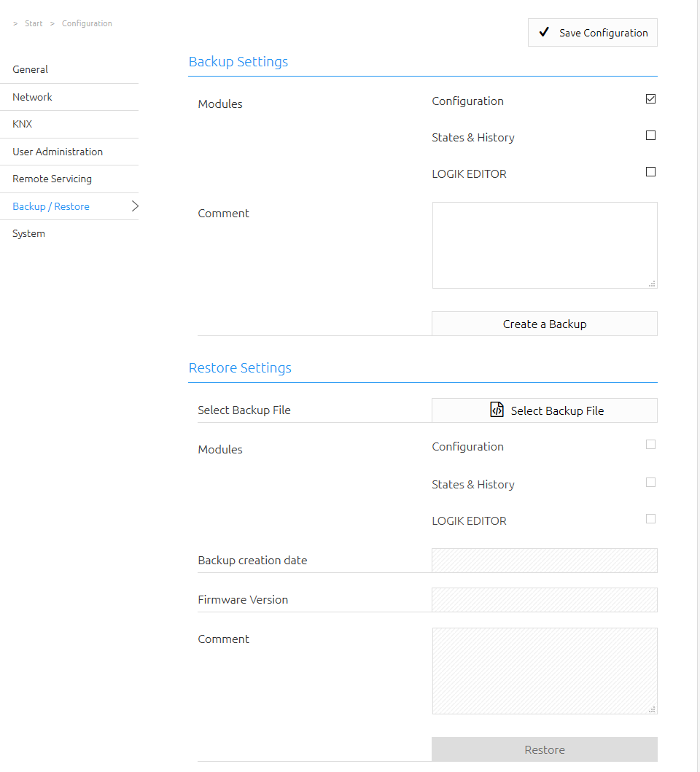
Task: Click the file icon on Select Backup File
Action: click(497, 410)
